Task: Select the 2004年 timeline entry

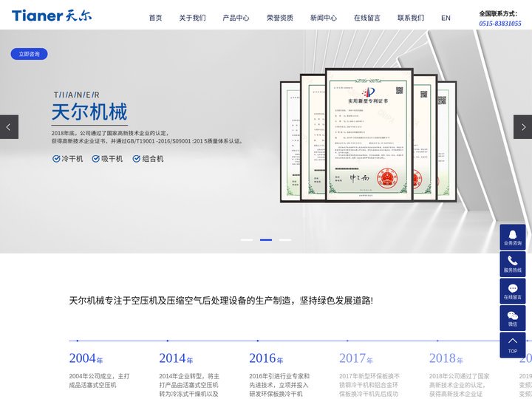Action: point(86,358)
